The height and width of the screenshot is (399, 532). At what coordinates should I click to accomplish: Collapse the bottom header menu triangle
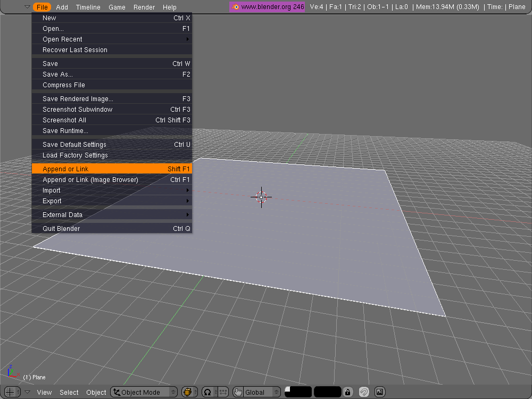(27, 392)
